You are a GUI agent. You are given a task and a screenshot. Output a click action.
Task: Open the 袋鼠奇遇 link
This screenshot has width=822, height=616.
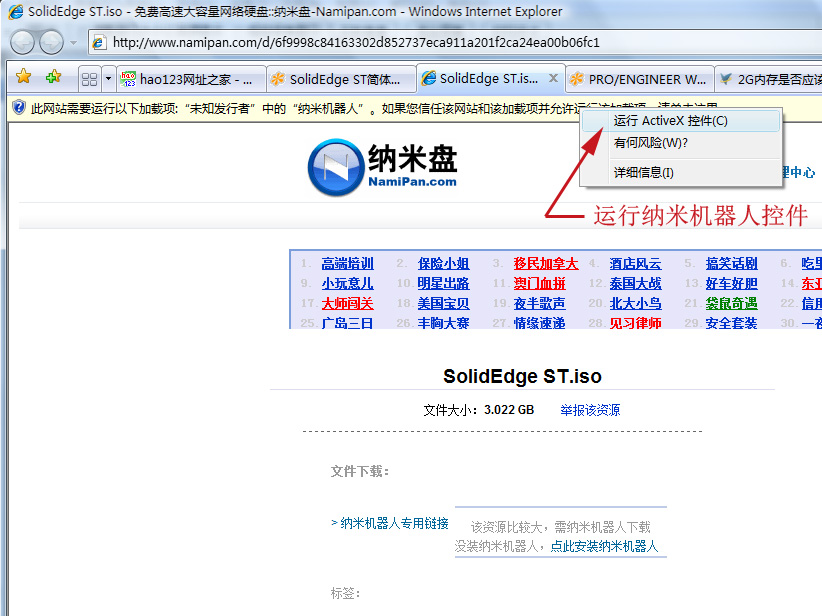(x=731, y=303)
